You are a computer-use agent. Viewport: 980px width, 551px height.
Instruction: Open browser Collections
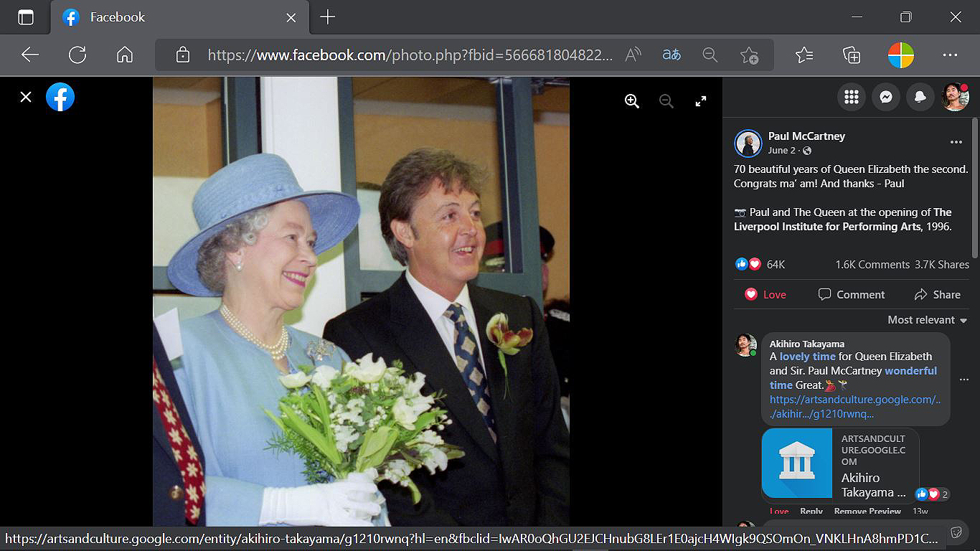[x=852, y=55]
